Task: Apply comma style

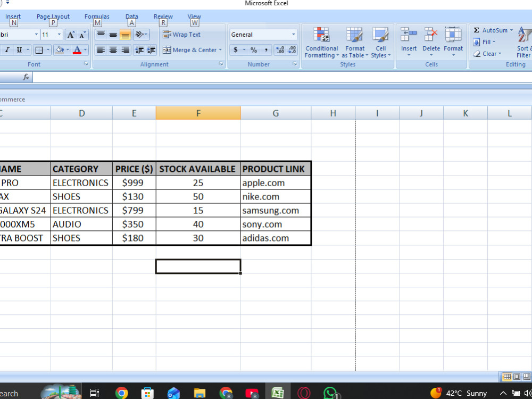Action: pos(266,50)
